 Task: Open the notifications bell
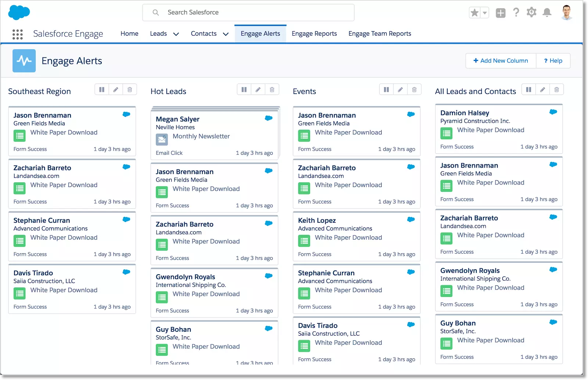point(547,12)
